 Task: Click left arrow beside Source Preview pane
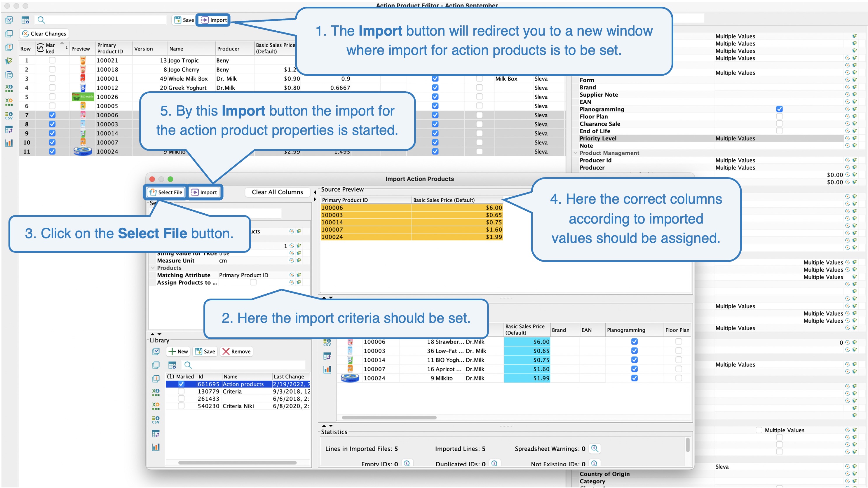tap(315, 192)
